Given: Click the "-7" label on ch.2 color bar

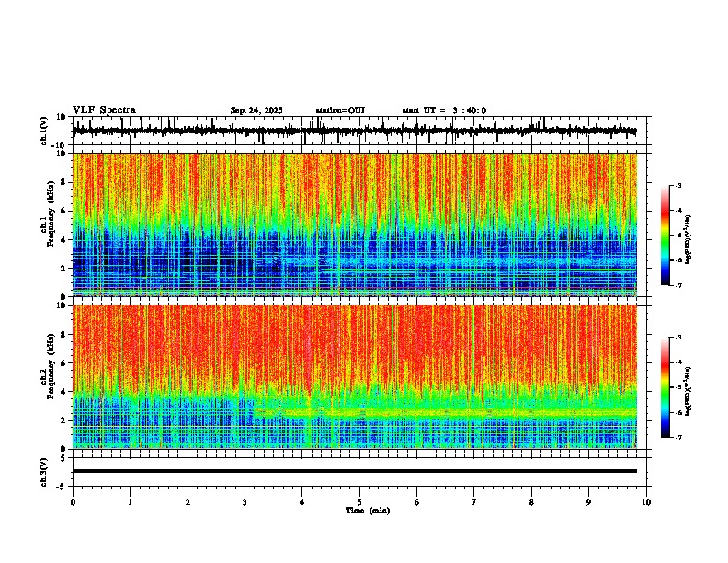Looking at the screenshot, I should click(x=678, y=438).
